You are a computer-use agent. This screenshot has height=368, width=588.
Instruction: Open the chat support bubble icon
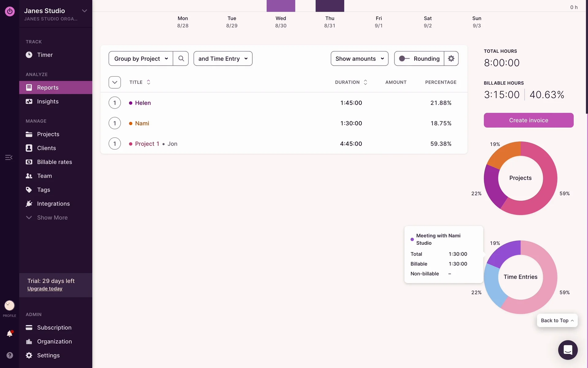pos(567,350)
